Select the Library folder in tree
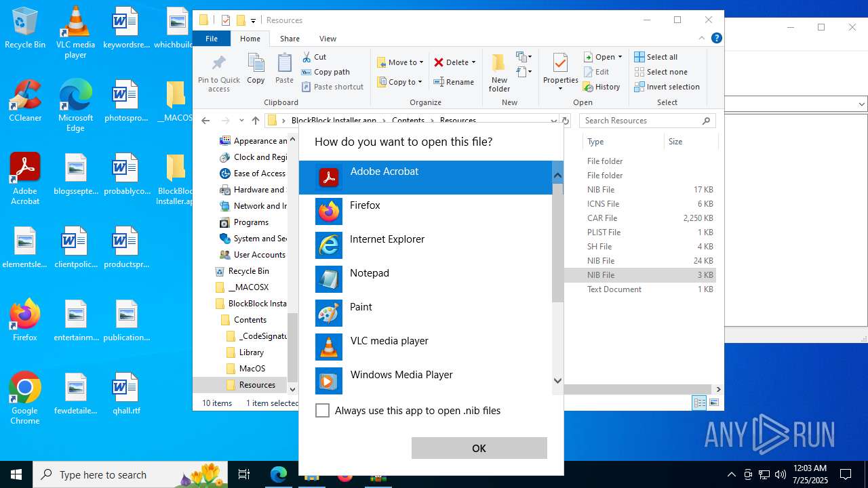This screenshot has width=868, height=488. [245, 352]
